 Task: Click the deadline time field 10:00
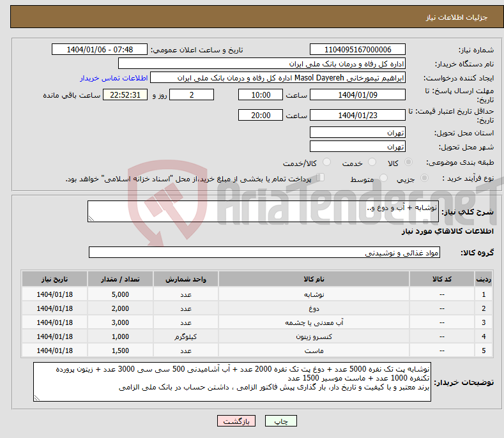[x=261, y=94]
